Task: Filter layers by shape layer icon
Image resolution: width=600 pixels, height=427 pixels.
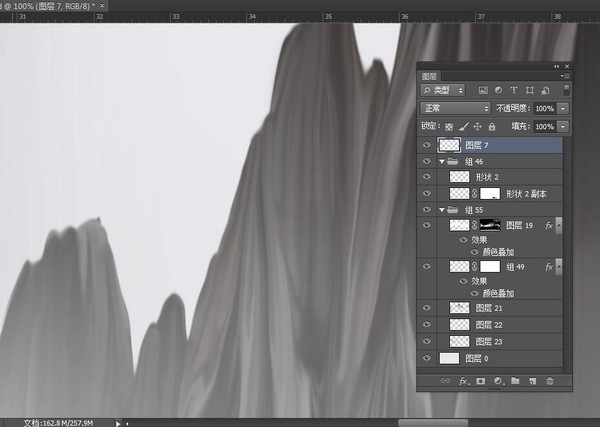Action: pyautogui.click(x=530, y=90)
